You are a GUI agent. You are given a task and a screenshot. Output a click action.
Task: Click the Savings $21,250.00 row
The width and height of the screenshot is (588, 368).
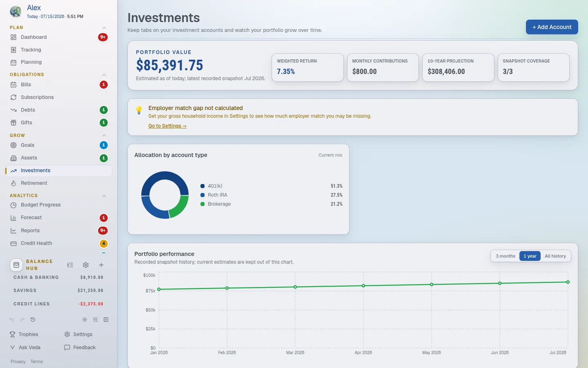click(x=58, y=290)
